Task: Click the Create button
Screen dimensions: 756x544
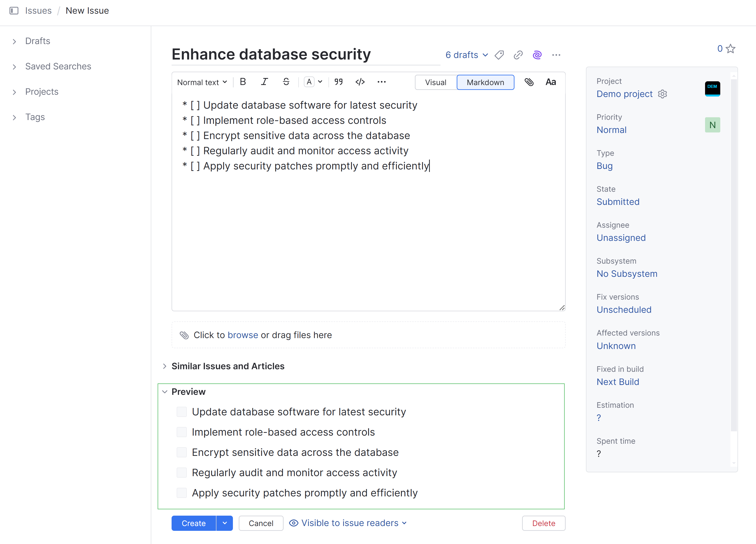Action: point(193,523)
